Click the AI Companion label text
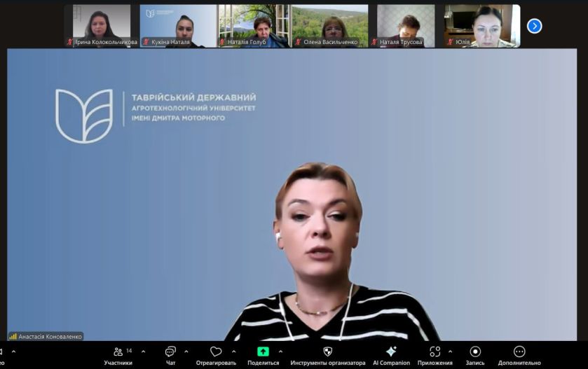Viewport: 588px width, 369px height. point(391,363)
